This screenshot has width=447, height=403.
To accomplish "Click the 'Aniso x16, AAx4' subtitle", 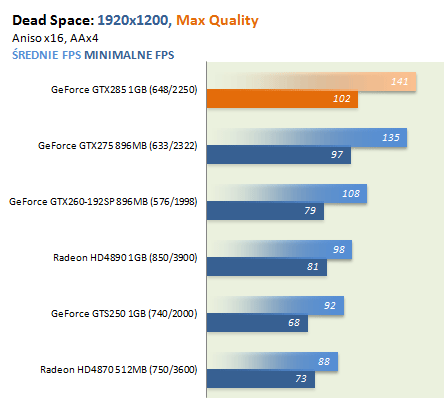I will point(55,38).
